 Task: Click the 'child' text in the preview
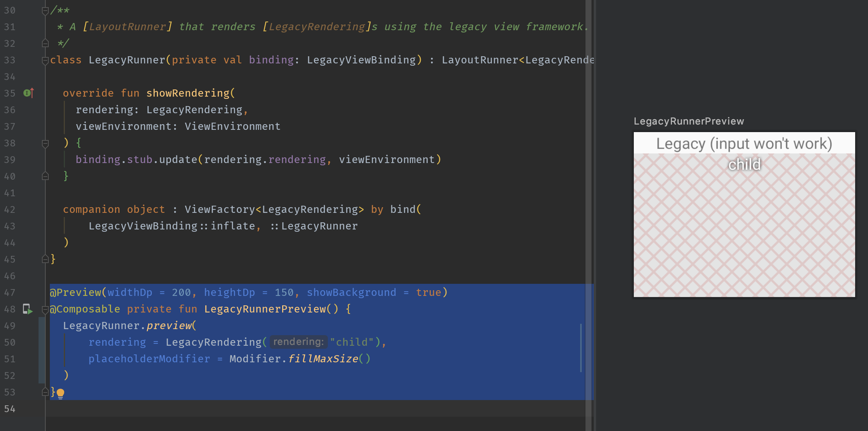[x=744, y=165]
